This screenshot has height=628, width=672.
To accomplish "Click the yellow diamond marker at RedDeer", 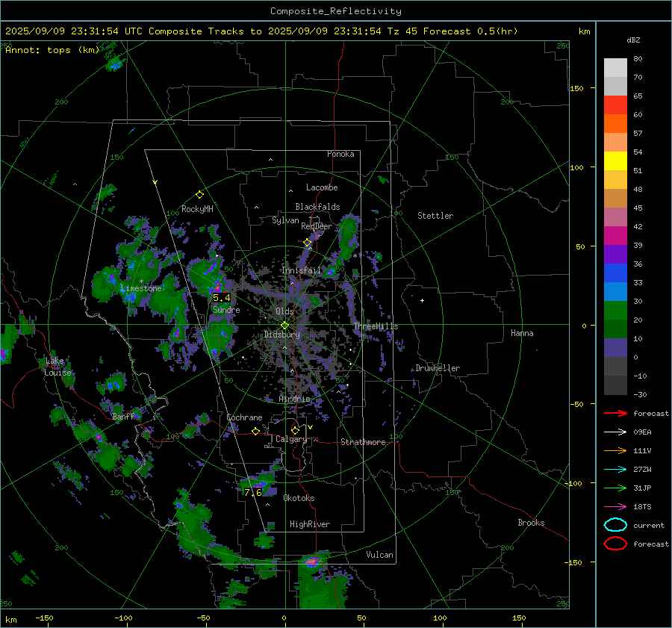I will (x=308, y=243).
